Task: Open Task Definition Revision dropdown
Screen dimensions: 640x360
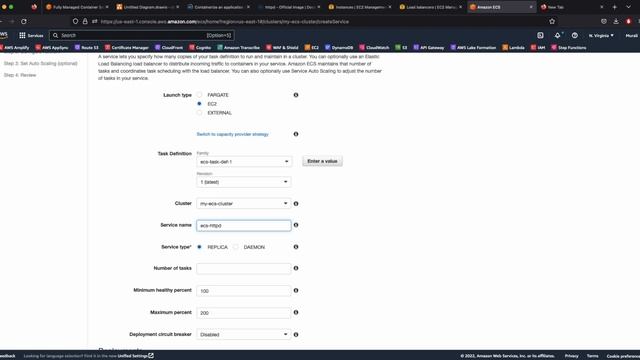Action: [244, 182]
